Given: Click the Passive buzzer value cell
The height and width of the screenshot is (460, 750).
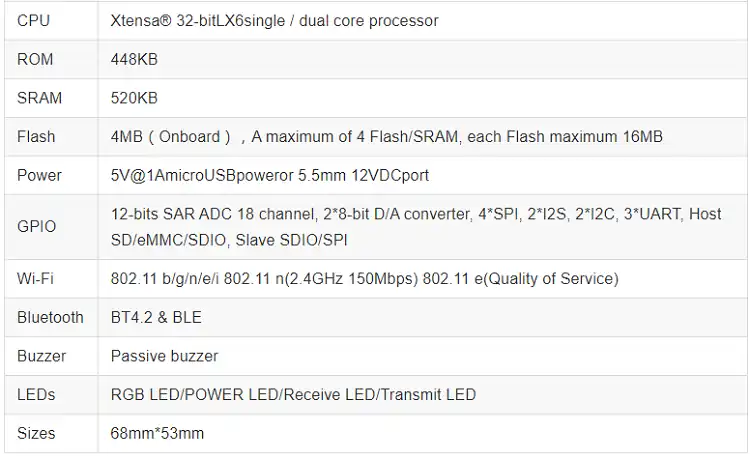Looking at the screenshot, I should pos(164,356).
